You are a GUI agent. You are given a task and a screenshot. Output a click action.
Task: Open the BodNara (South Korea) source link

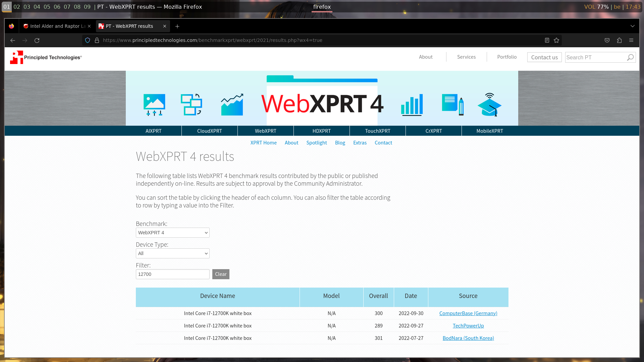click(x=468, y=338)
